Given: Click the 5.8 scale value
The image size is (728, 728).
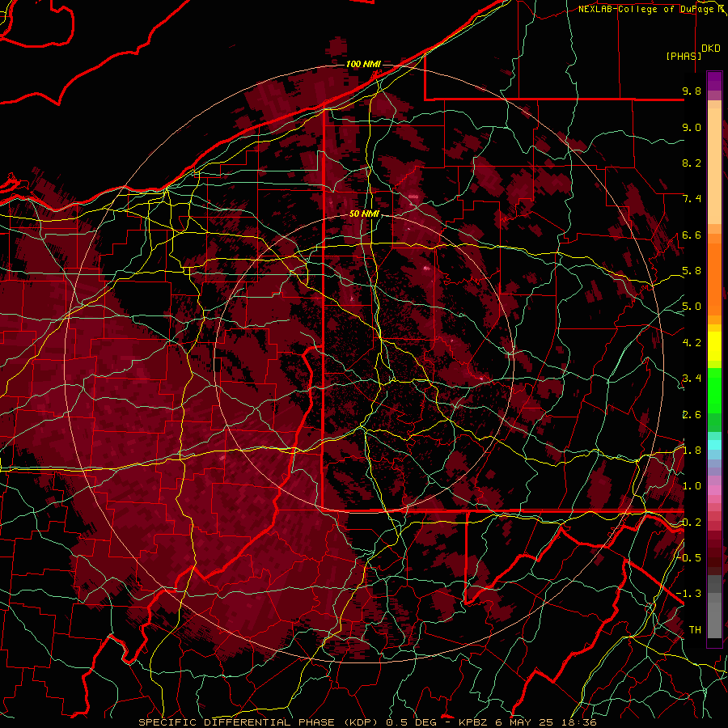Looking at the screenshot, I should (x=692, y=271).
